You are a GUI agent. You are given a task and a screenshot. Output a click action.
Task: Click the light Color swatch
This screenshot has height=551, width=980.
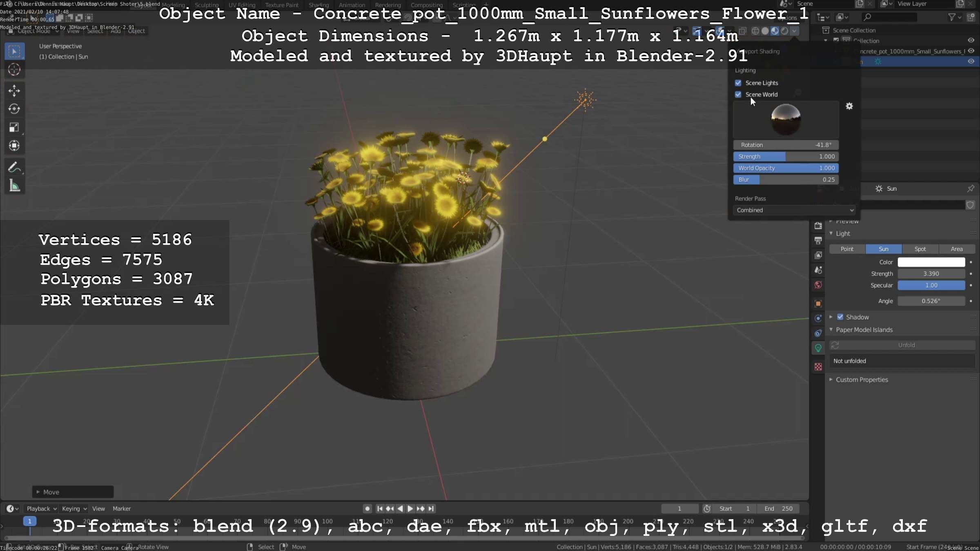931,262
